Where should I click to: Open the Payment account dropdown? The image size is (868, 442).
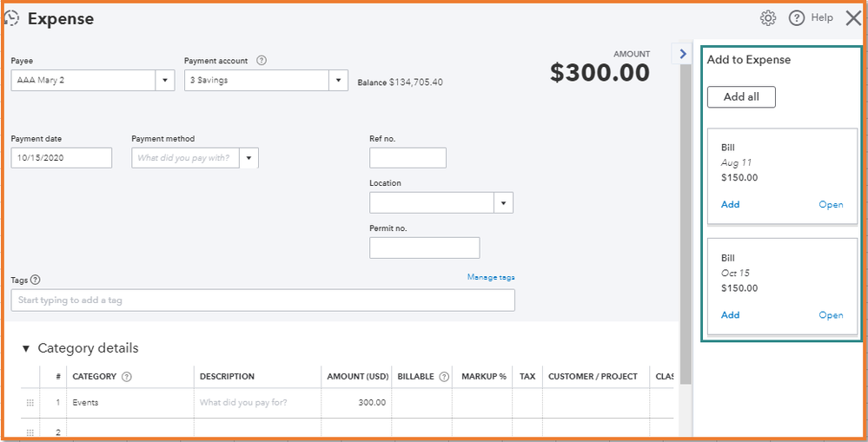(339, 81)
